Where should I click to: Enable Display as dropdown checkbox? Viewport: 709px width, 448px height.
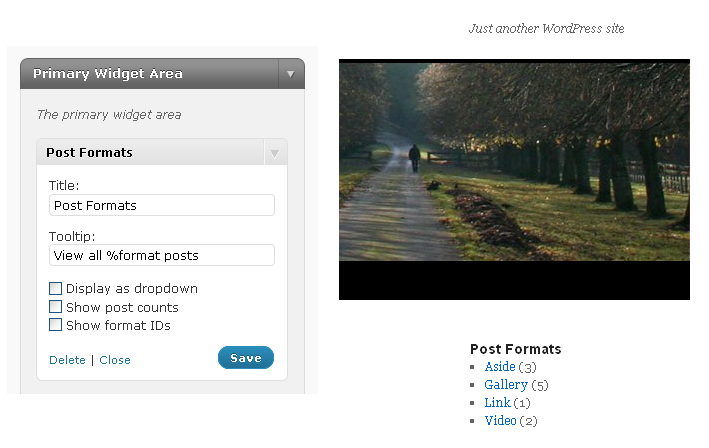55,288
